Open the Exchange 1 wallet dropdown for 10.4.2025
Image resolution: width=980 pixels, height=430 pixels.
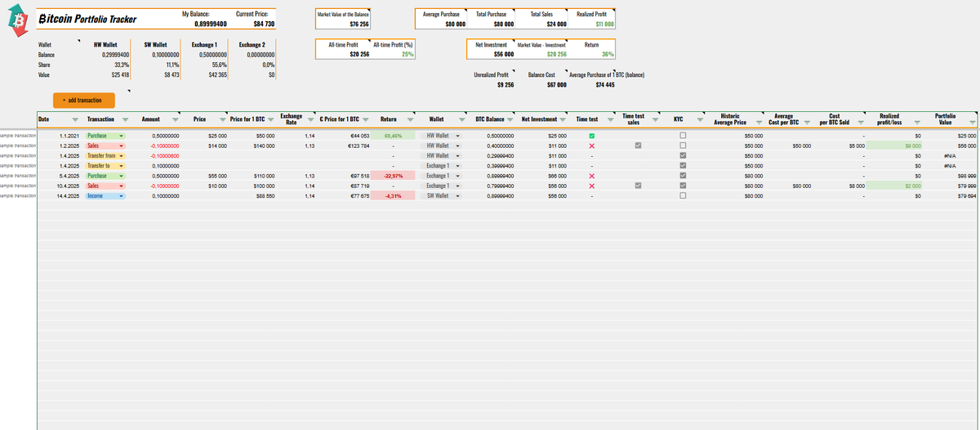[x=457, y=186]
